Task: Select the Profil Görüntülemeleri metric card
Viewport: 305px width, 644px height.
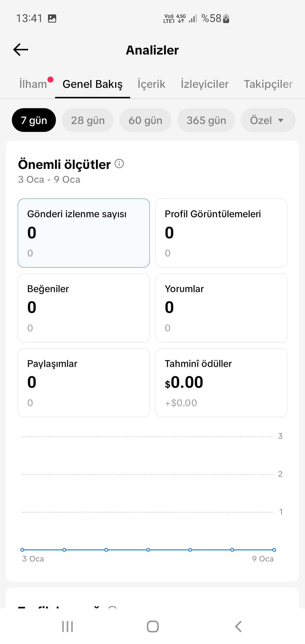Action: 221,233
